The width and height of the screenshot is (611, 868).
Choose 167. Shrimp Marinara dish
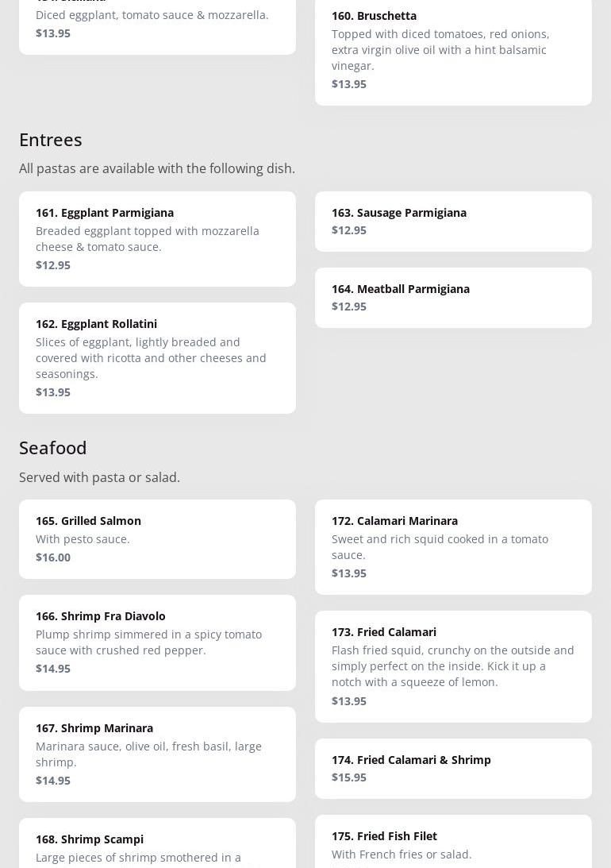[157, 754]
